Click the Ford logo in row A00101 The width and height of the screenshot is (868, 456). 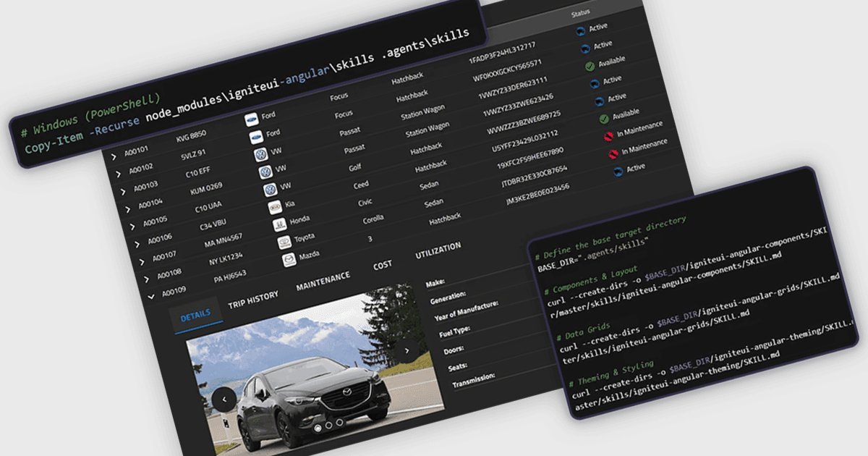[252, 119]
